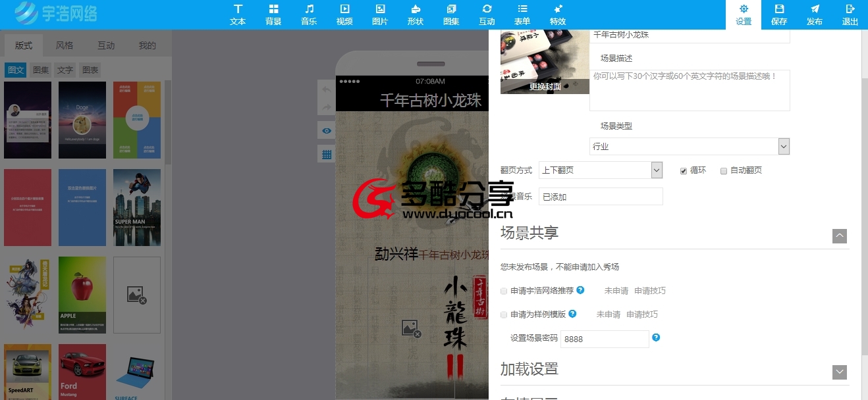Click help icon next to 申请宇浩网络推荐
Screen dimensions: 868x400
point(580,289)
